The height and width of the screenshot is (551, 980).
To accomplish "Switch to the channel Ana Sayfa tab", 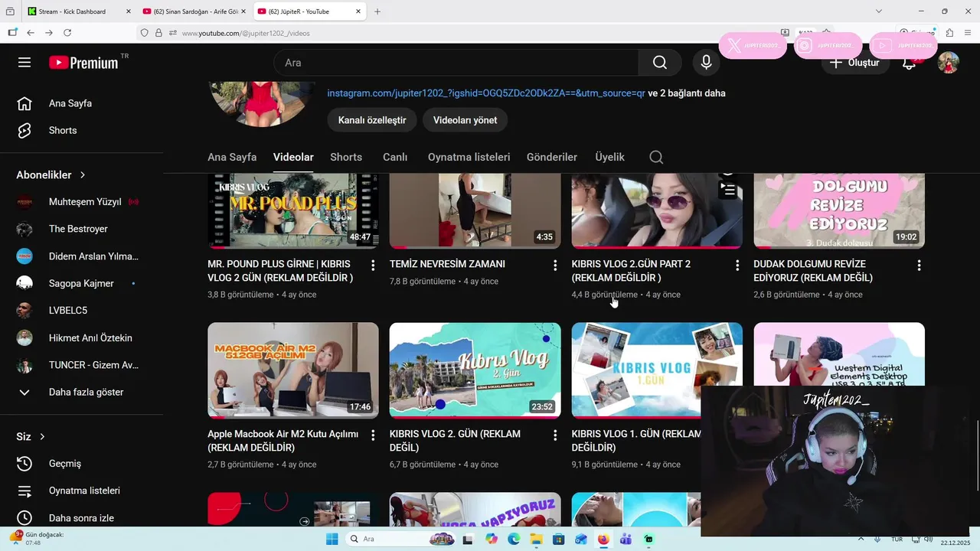I will [x=232, y=157].
